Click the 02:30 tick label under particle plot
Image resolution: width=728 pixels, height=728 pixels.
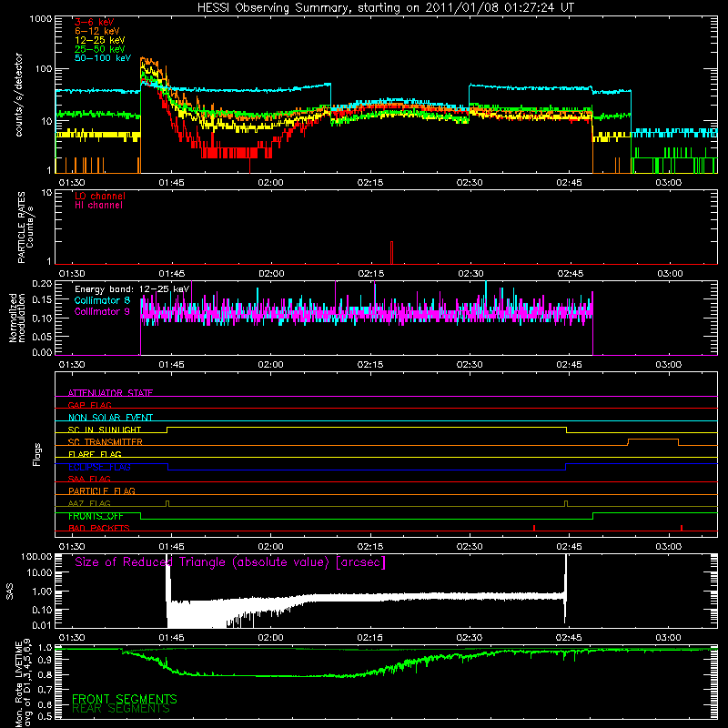tap(470, 274)
